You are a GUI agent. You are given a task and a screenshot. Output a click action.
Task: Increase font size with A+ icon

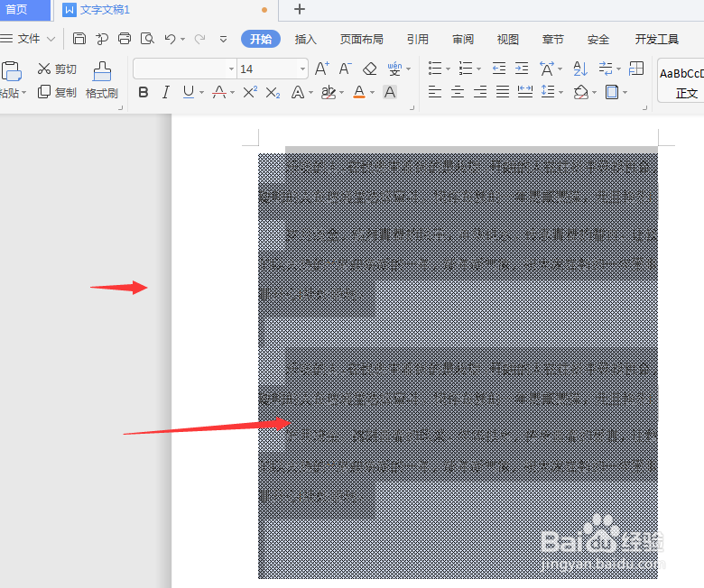(322, 69)
